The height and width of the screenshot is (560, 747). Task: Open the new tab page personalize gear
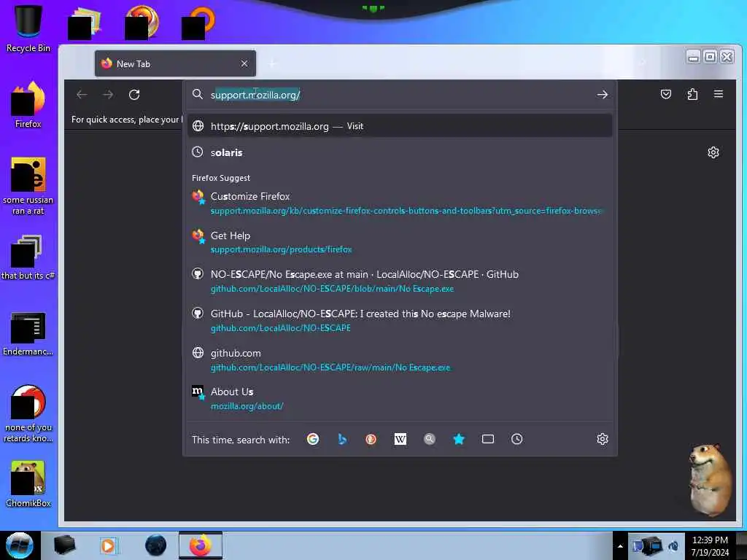pos(713,152)
